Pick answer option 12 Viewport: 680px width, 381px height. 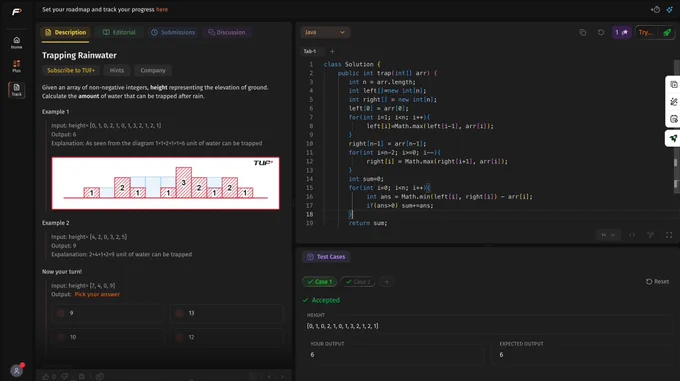(227, 337)
